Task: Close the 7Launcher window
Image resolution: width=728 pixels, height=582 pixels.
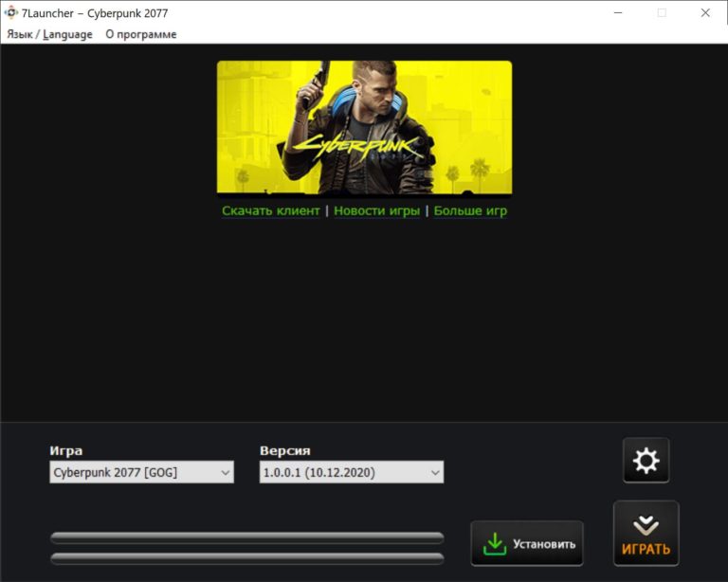Action: pyautogui.click(x=705, y=13)
